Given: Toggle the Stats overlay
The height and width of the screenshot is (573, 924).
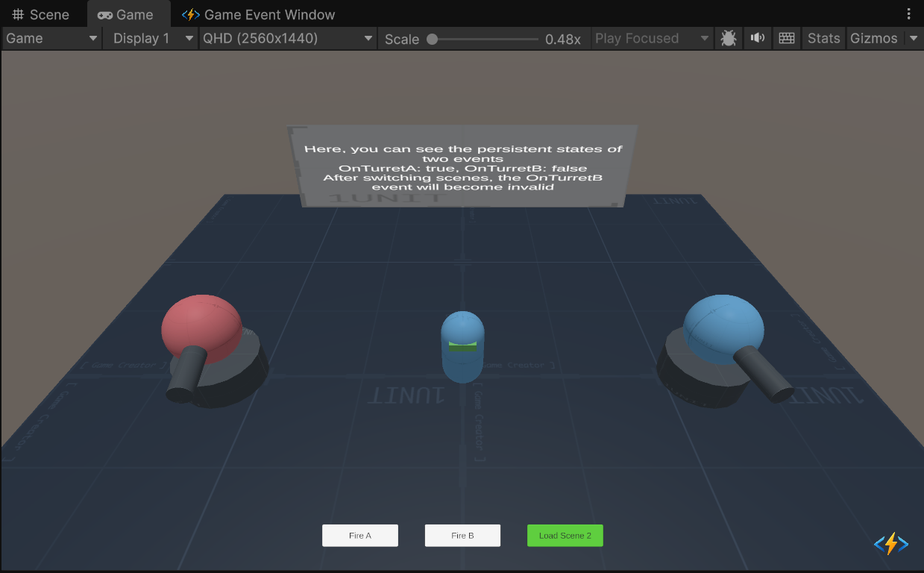Looking at the screenshot, I should (x=823, y=39).
